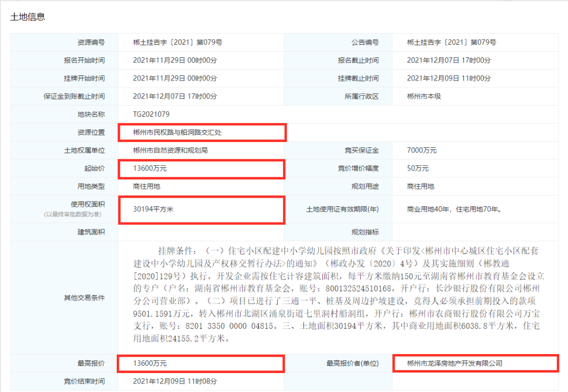Select the location 郴州市民权路与船洞路交汇处
This screenshot has height=392, width=568.
click(177, 133)
